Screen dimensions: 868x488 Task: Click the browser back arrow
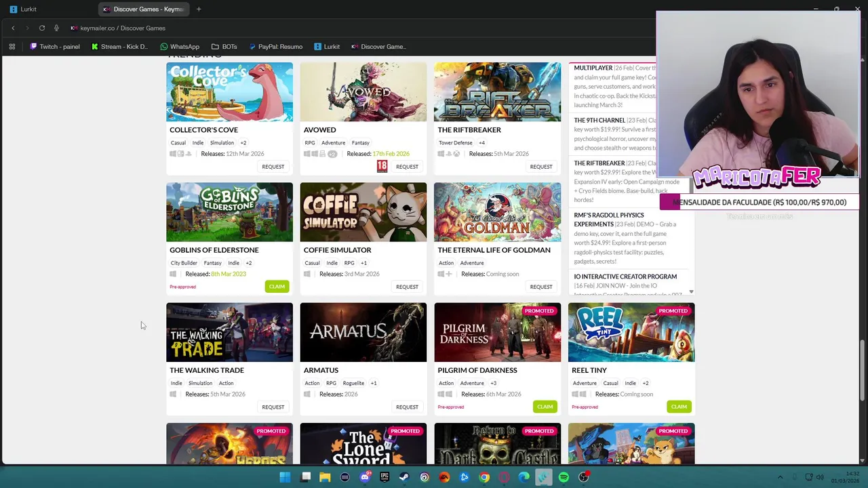13,28
